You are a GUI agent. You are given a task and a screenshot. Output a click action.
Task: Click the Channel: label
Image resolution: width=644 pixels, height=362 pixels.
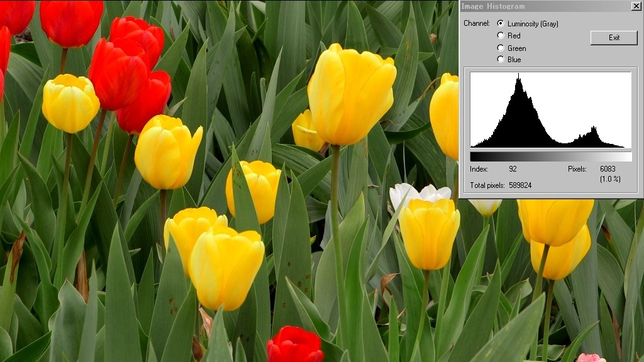477,23
